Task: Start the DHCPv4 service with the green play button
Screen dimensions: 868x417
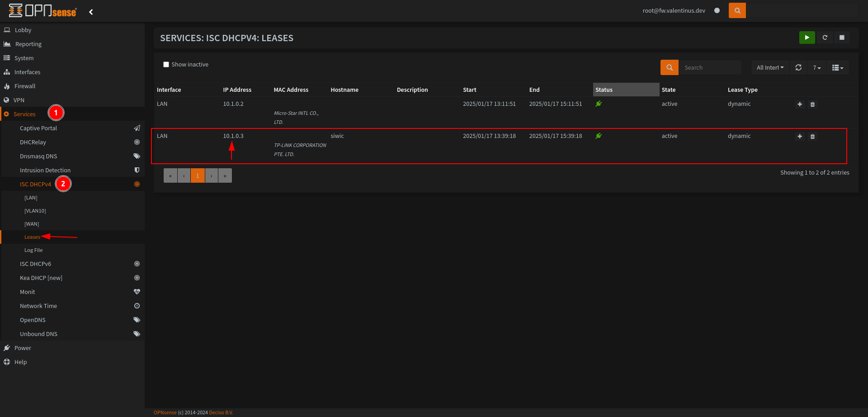Action: click(807, 38)
